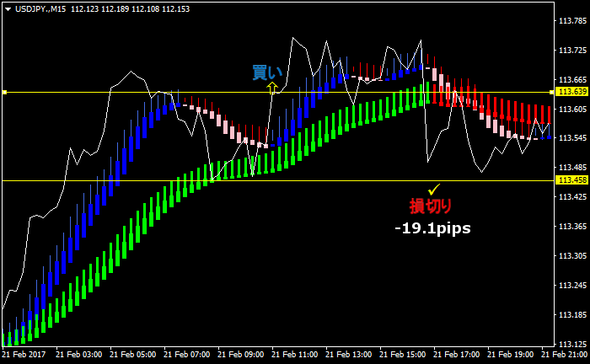Click the 113.425 price scale label
Screen dimensions: 590x364
pyautogui.click(x=572, y=197)
